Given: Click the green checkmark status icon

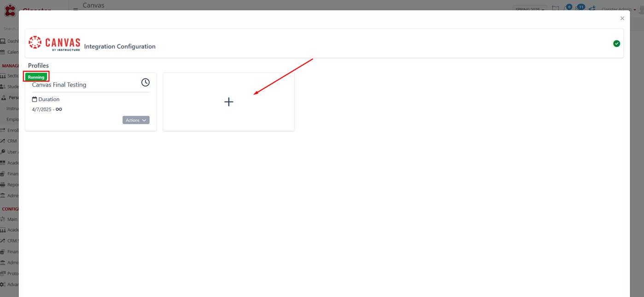Looking at the screenshot, I should coord(616,44).
